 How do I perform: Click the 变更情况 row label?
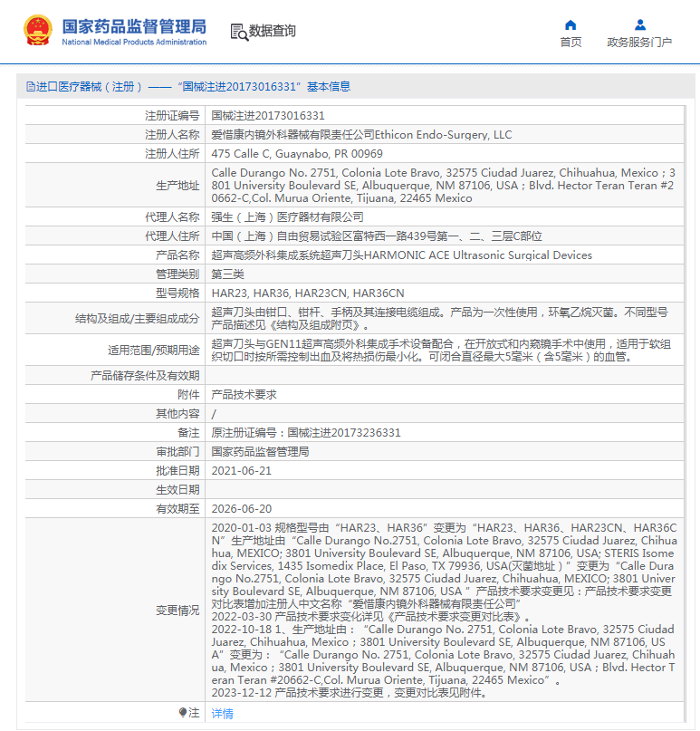(177, 611)
